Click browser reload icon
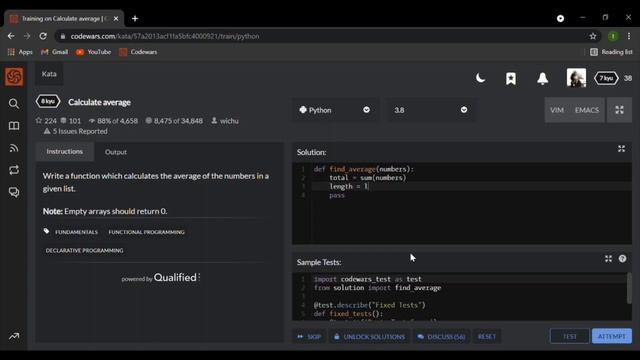This screenshot has width=640, height=360. pos(43,36)
